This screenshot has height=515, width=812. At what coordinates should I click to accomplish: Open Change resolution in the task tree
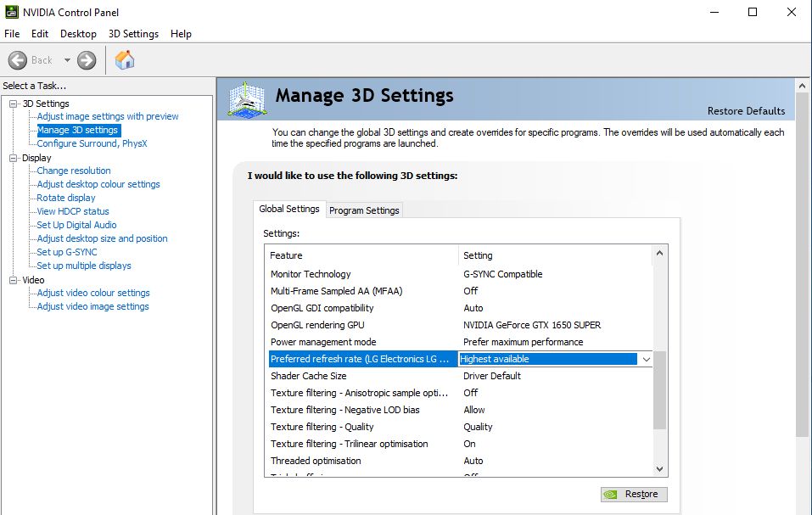pos(74,171)
